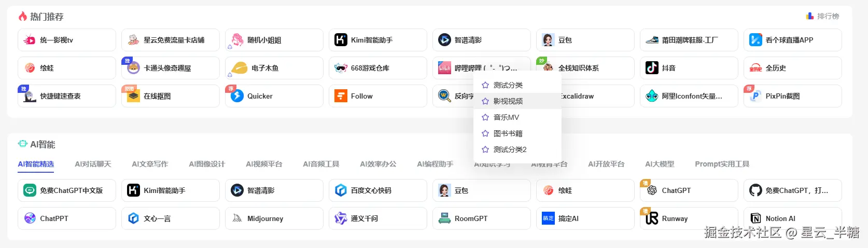This screenshot has width=868, height=248.
Task: Switch to the AI对话聊天 tab
Action: [x=93, y=164]
